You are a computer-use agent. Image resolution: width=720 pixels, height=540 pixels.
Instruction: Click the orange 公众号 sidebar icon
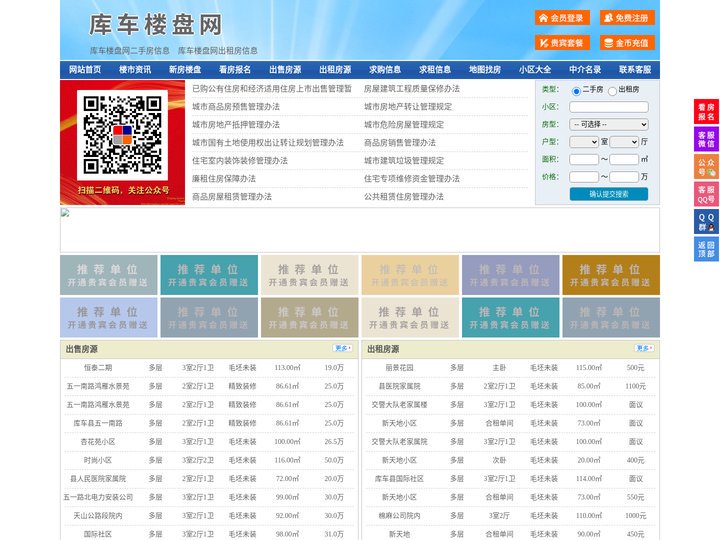[706, 167]
